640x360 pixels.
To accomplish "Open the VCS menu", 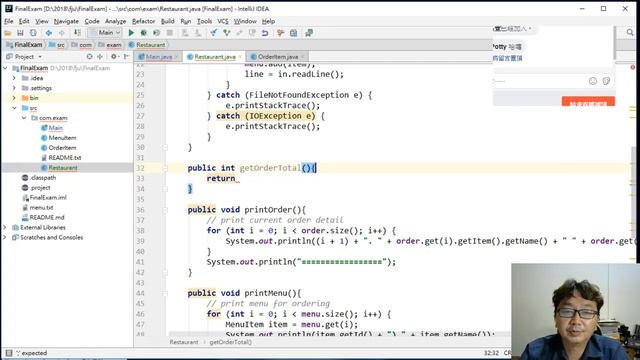I will pos(223,21).
